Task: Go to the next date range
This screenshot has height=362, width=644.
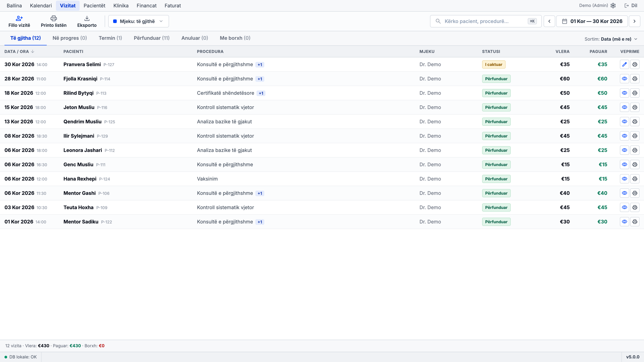Action: coord(634,21)
